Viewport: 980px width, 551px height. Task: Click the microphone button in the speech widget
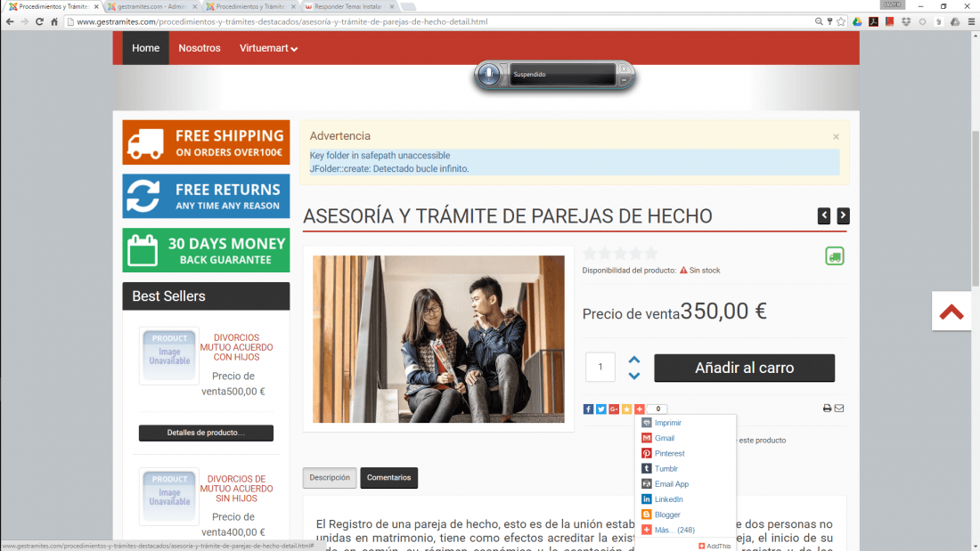(x=489, y=75)
